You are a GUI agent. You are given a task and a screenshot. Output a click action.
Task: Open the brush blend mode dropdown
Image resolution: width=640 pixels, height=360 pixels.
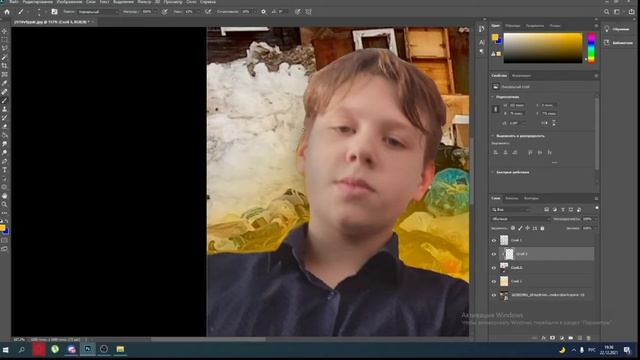click(x=98, y=12)
